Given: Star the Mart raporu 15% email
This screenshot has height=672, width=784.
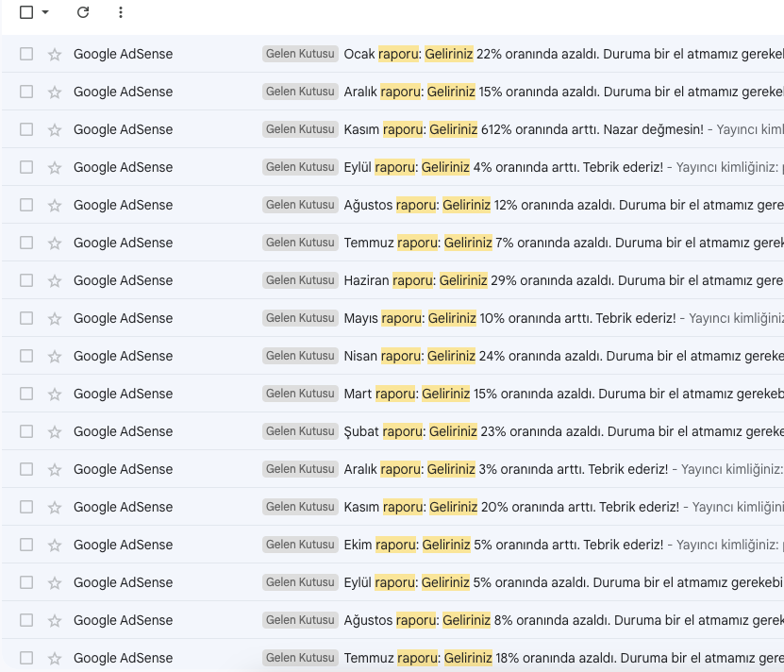Looking at the screenshot, I should [55, 395].
